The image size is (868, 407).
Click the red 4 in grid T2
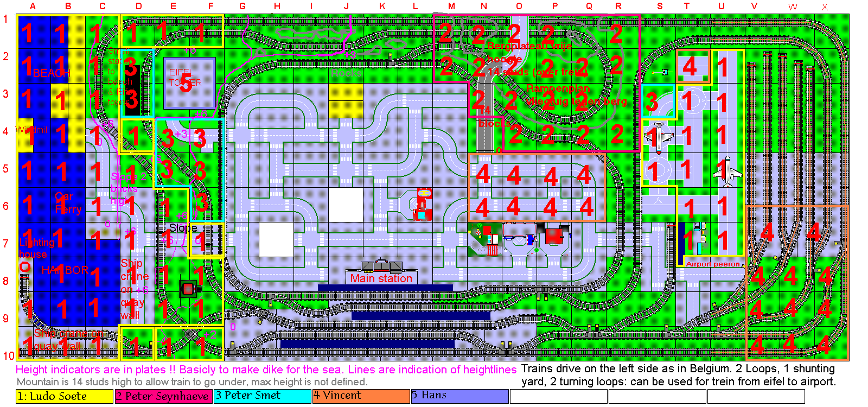click(x=690, y=67)
